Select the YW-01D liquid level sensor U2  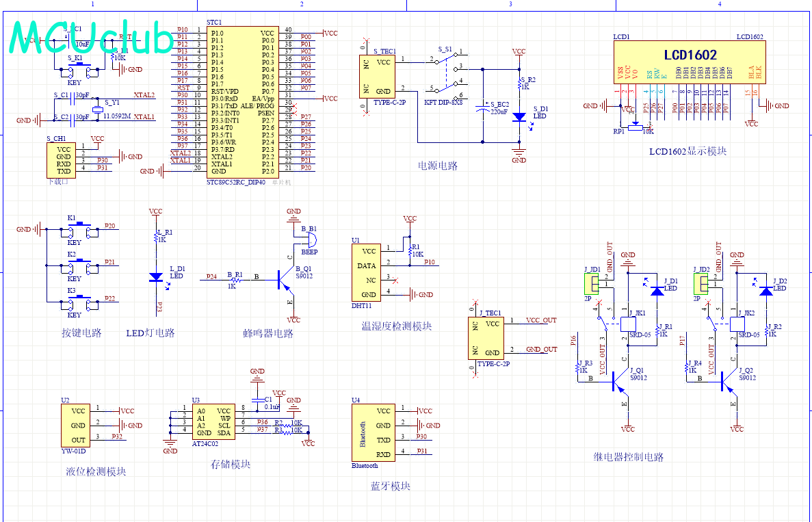pos(75,425)
